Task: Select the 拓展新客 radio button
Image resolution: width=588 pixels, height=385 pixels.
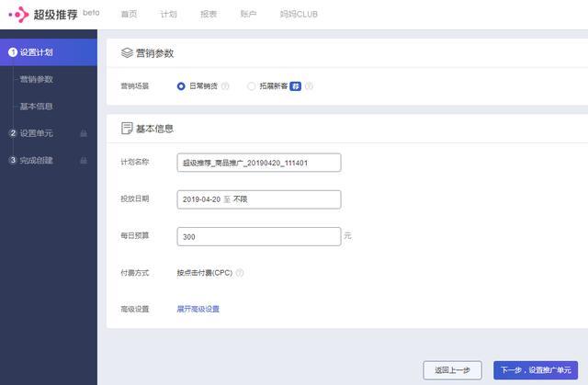Action: click(252, 86)
